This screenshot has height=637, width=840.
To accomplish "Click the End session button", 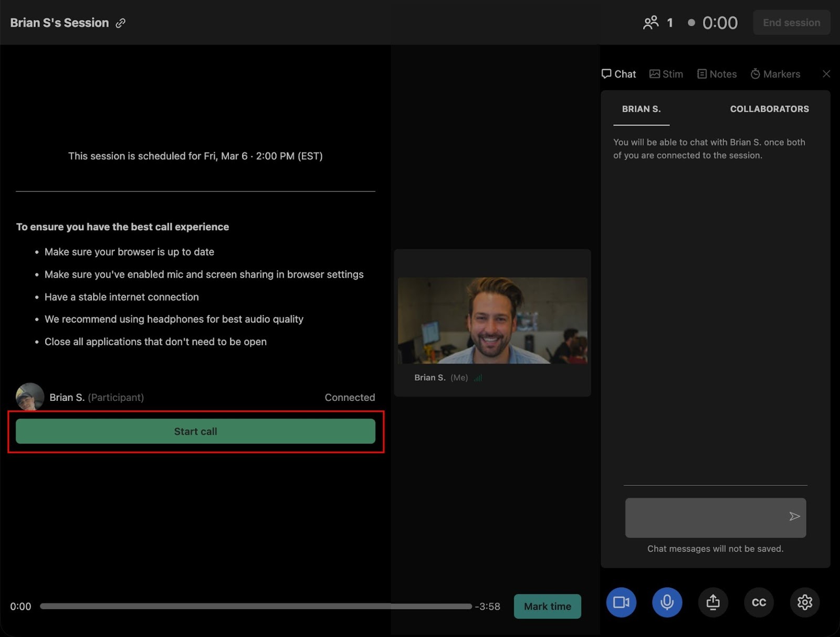I will [791, 23].
